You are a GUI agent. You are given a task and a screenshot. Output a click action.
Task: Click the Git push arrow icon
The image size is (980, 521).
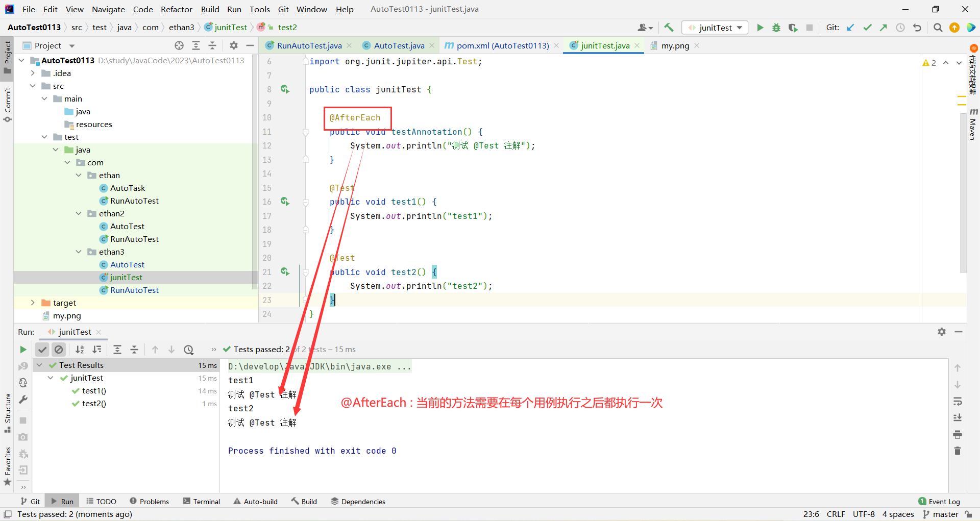click(884, 28)
